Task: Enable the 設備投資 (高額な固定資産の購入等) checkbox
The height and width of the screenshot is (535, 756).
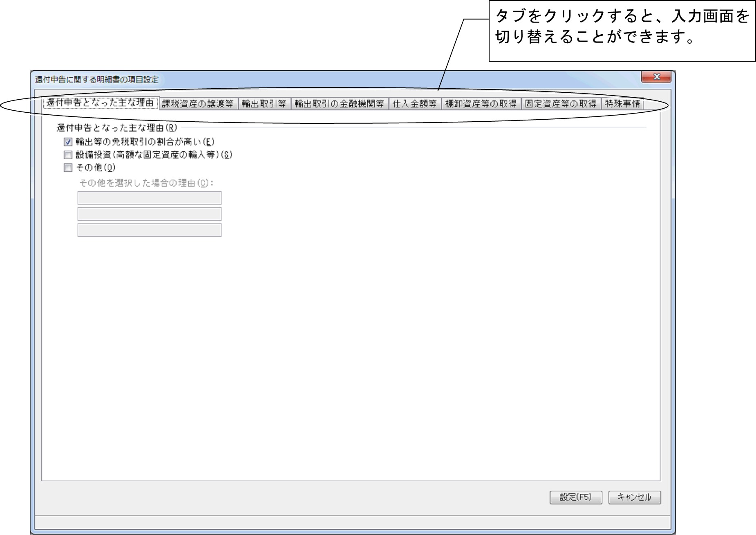Action: coord(68,155)
